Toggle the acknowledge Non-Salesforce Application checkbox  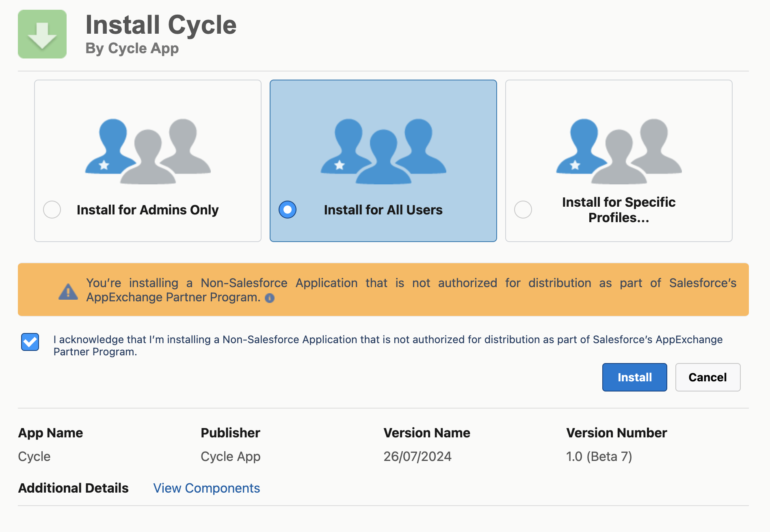(30, 342)
